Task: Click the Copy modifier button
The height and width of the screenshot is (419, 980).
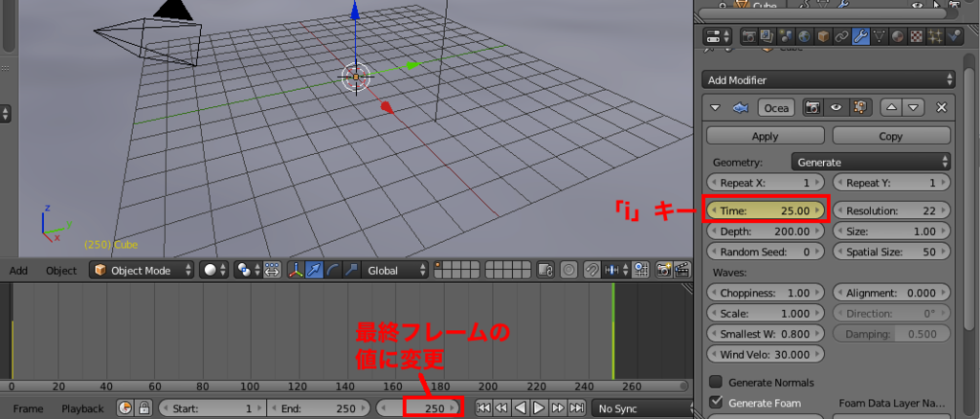Action: pyautogui.click(x=891, y=136)
